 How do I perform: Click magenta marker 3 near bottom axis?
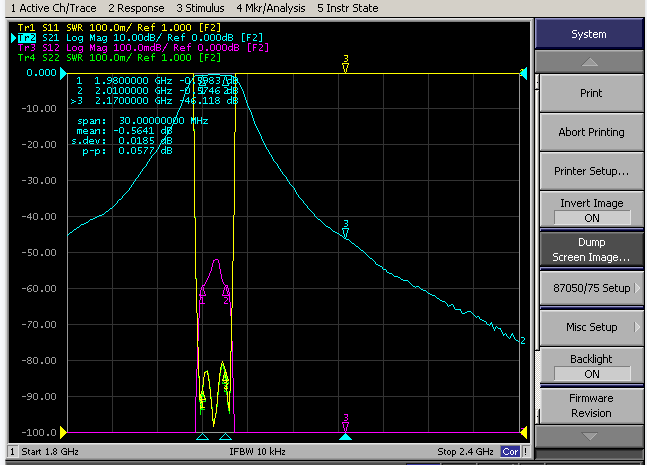(346, 423)
